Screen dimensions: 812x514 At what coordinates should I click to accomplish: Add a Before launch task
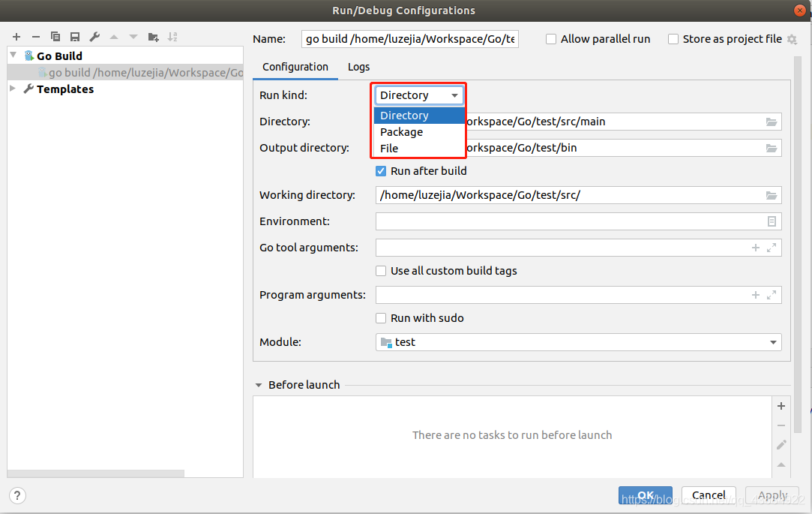[781, 406]
